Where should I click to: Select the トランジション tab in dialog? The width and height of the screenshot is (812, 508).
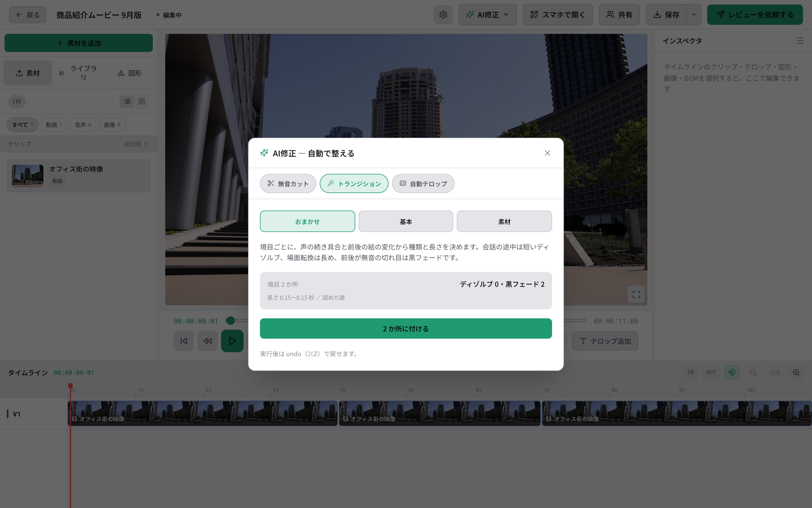(x=354, y=183)
